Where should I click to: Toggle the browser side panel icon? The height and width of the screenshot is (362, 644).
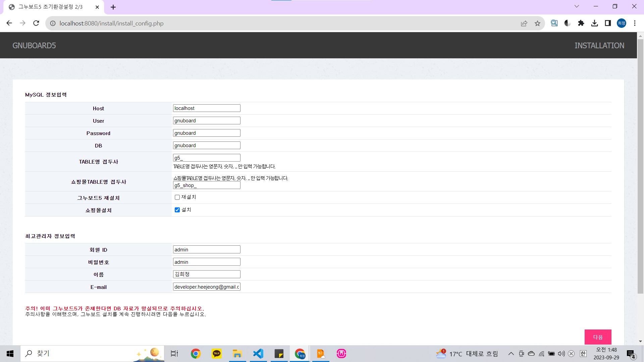[608, 23]
